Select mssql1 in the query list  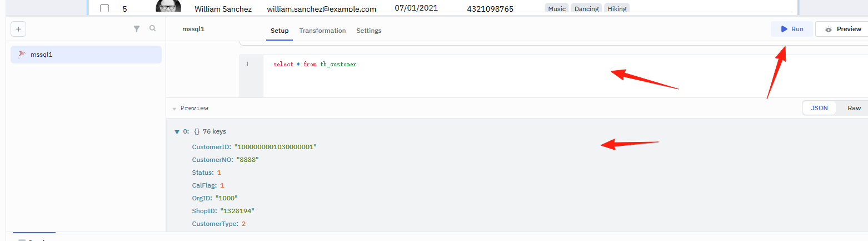86,55
